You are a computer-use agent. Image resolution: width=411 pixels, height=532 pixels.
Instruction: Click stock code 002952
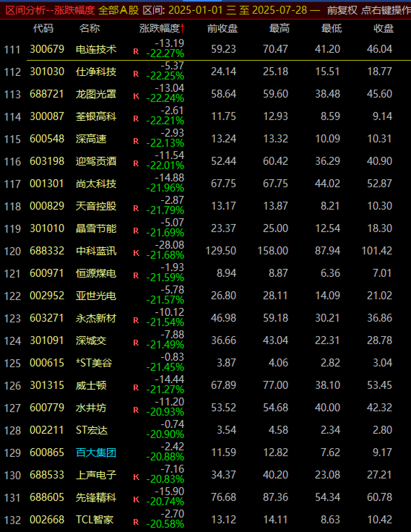[x=47, y=295]
